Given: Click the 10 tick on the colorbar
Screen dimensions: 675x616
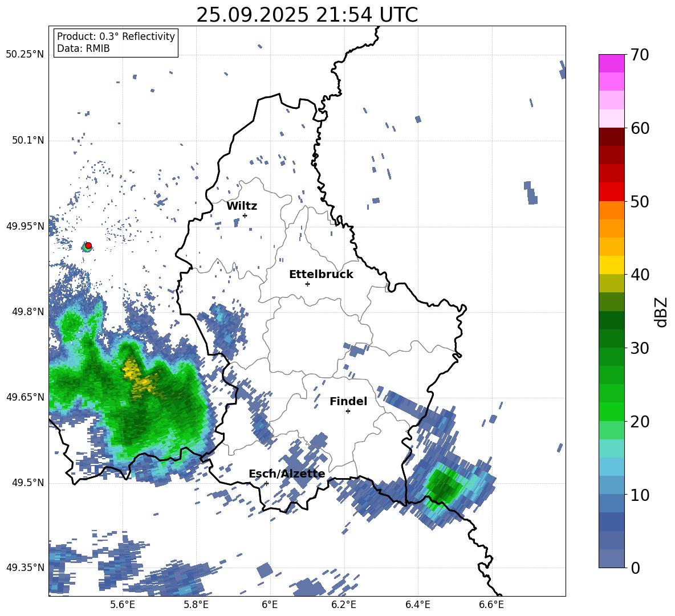Looking at the screenshot, I should point(640,495).
